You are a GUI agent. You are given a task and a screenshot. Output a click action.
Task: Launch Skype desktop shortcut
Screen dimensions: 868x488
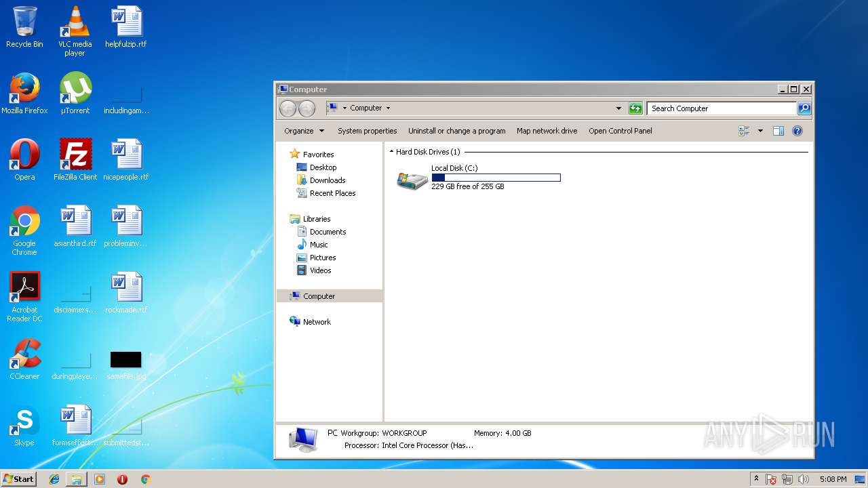click(24, 426)
